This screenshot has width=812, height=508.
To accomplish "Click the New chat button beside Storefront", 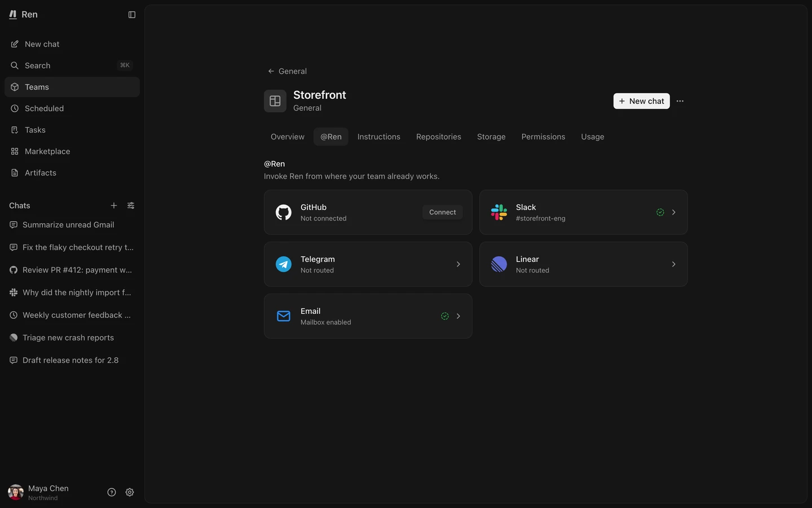I will coord(642,101).
